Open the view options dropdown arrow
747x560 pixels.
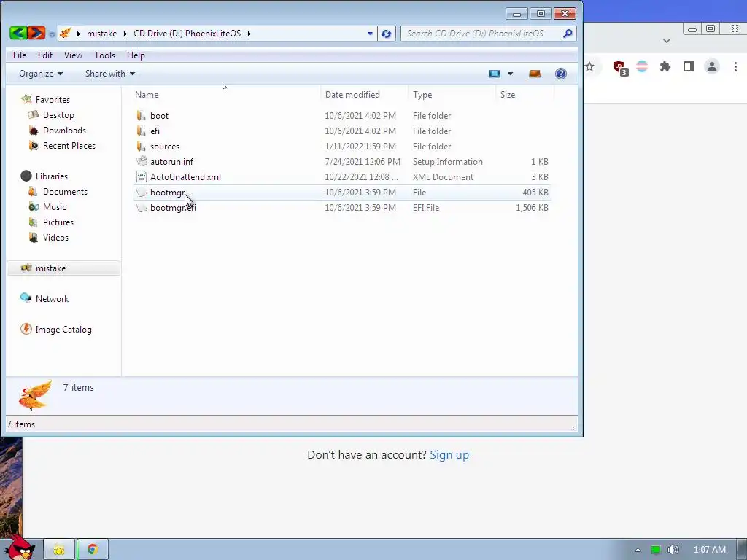[x=510, y=74]
